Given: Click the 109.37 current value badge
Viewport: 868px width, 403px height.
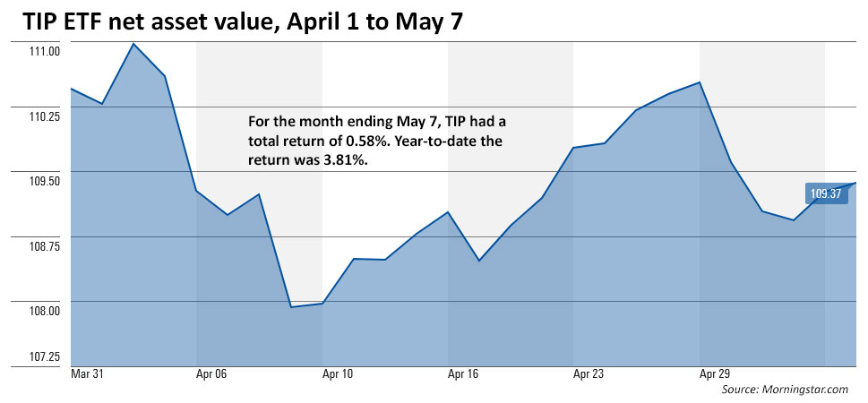Looking at the screenshot, I should tap(826, 193).
